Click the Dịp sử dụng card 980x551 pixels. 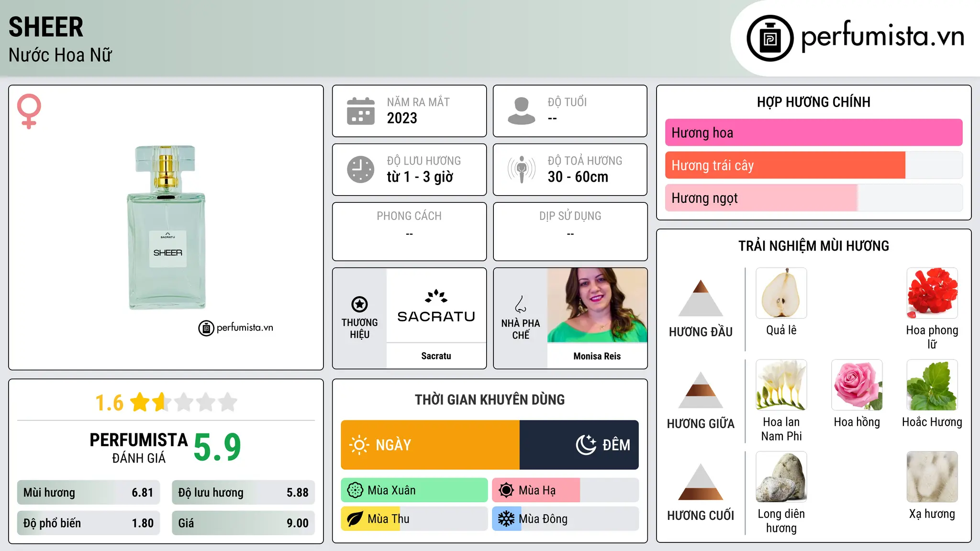pos(570,231)
